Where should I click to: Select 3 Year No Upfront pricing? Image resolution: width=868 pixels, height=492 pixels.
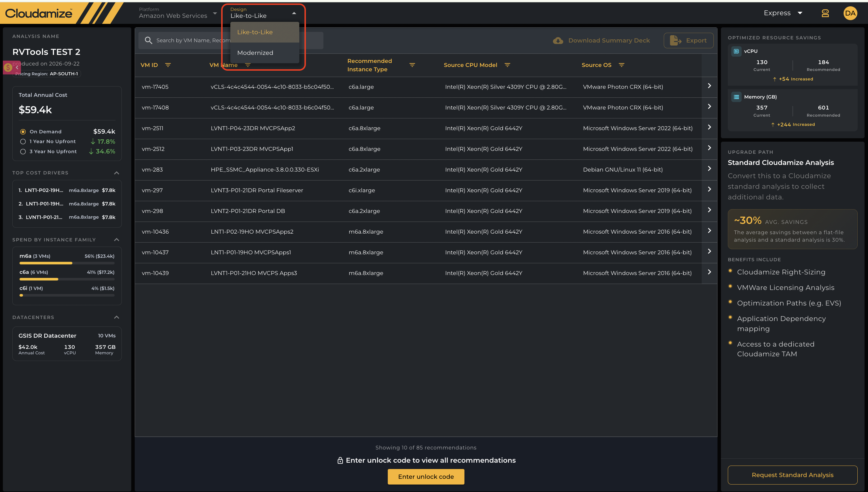click(x=23, y=152)
